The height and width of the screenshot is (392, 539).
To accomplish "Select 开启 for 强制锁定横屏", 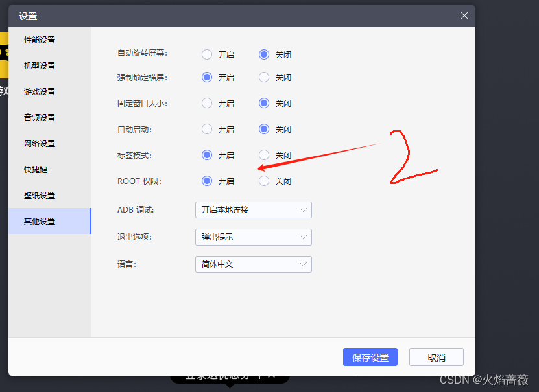I will (x=207, y=77).
